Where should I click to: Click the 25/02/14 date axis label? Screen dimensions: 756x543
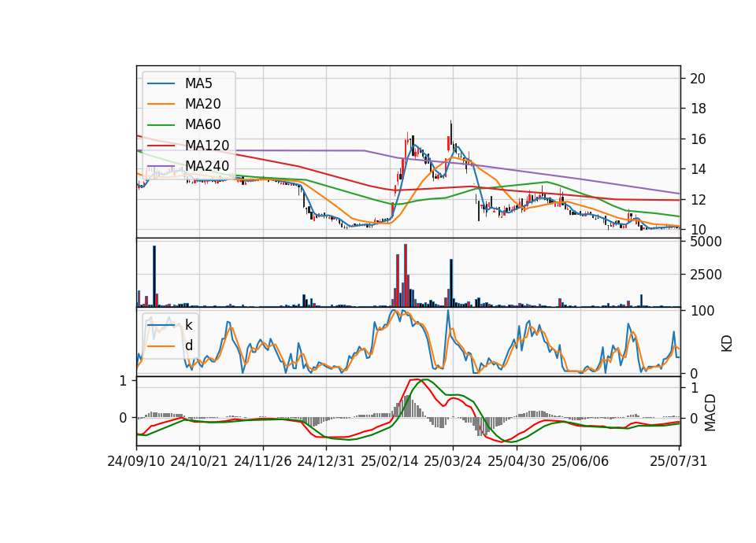point(390,461)
